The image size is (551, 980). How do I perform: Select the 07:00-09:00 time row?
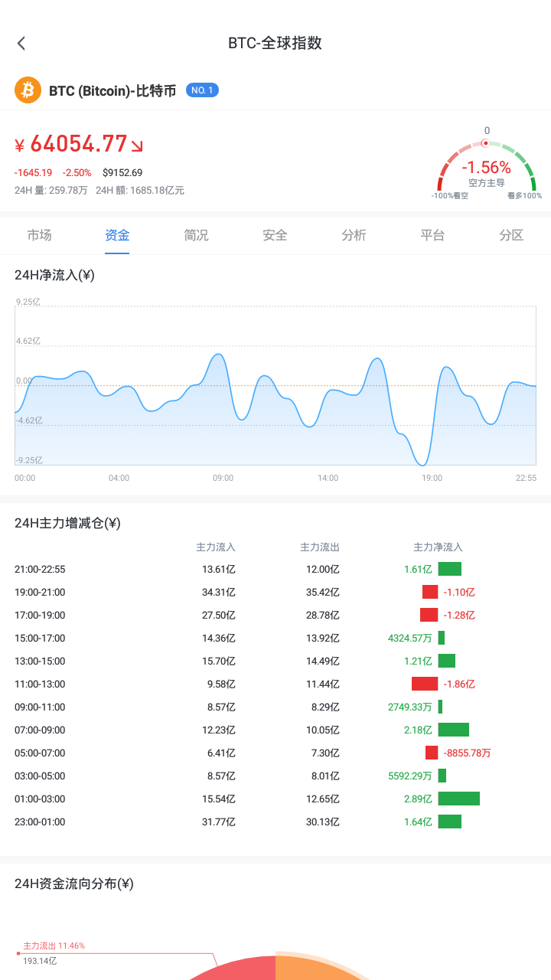[x=275, y=730]
